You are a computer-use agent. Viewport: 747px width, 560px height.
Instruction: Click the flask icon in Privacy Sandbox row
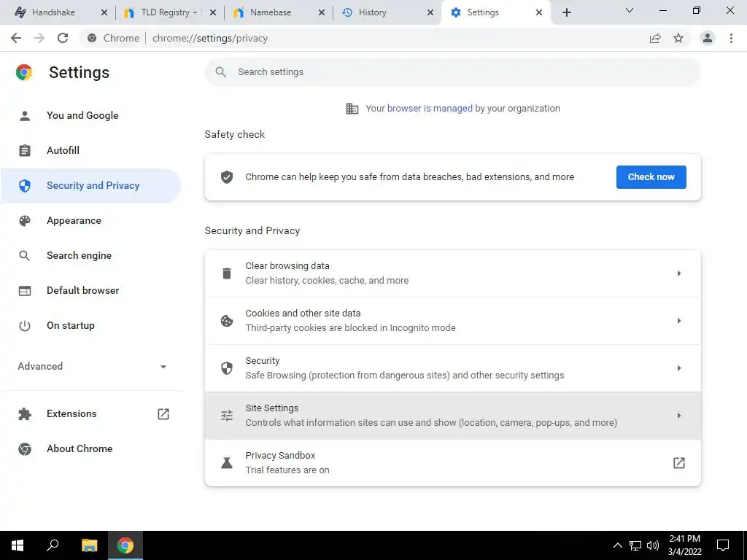coord(227,463)
